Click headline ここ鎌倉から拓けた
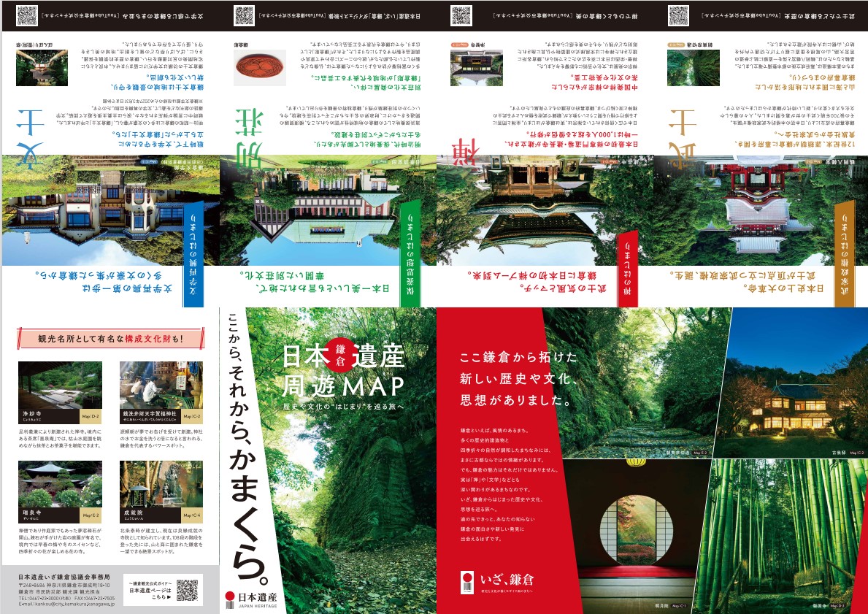 (519, 357)
